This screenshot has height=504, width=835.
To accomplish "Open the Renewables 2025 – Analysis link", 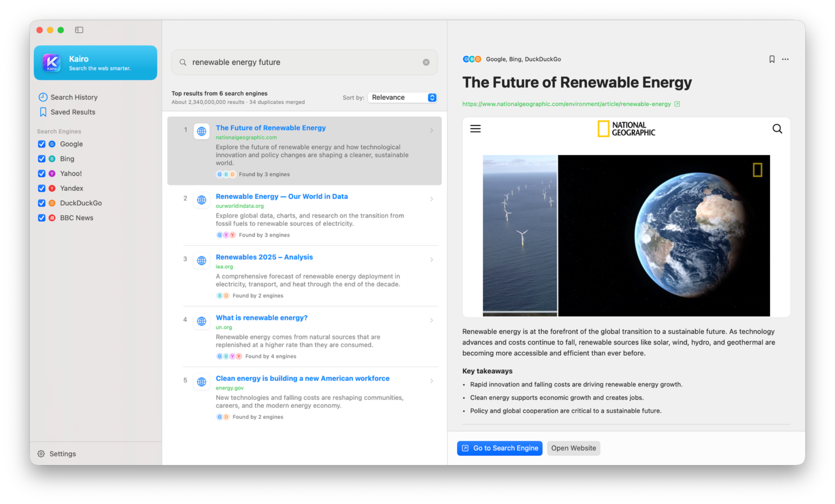I will [264, 257].
